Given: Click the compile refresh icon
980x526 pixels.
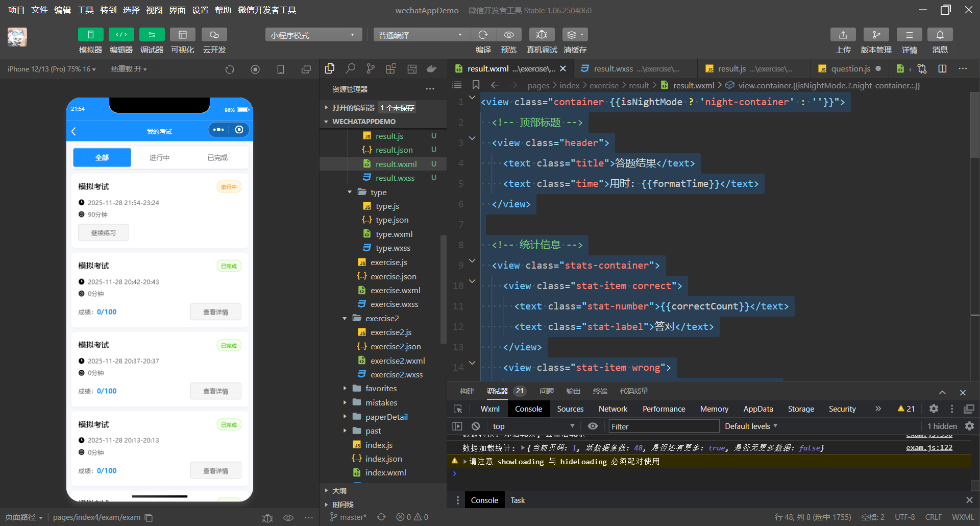Looking at the screenshot, I should pos(483,35).
